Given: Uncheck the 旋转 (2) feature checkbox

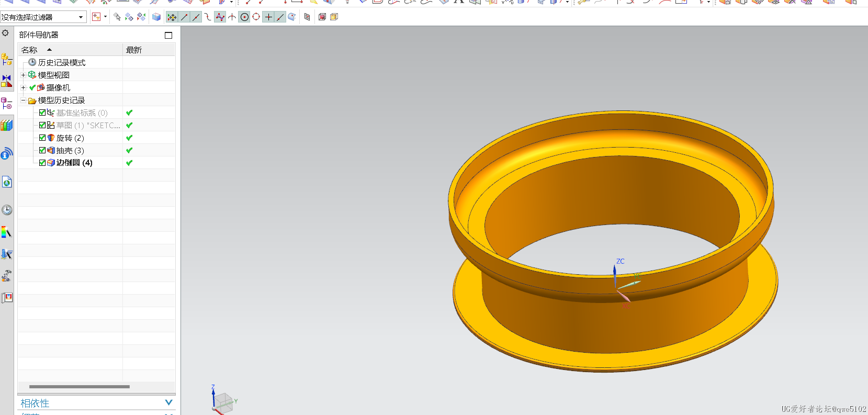Looking at the screenshot, I should click(42, 138).
